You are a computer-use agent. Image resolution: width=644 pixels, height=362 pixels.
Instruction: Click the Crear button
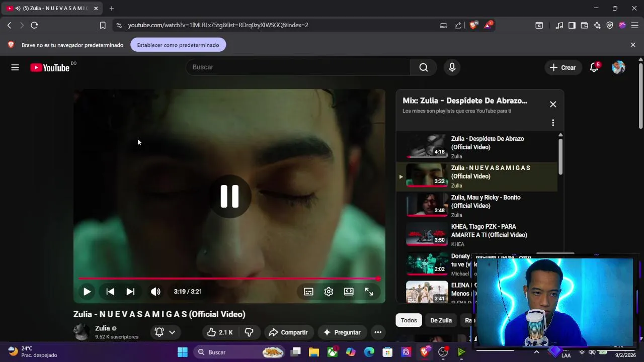(563, 67)
